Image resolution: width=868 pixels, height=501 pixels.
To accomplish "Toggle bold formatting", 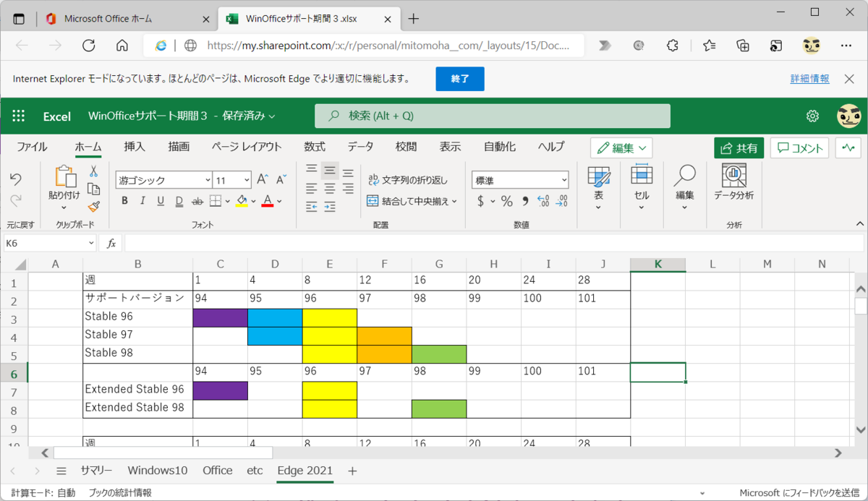I will click(x=124, y=201).
